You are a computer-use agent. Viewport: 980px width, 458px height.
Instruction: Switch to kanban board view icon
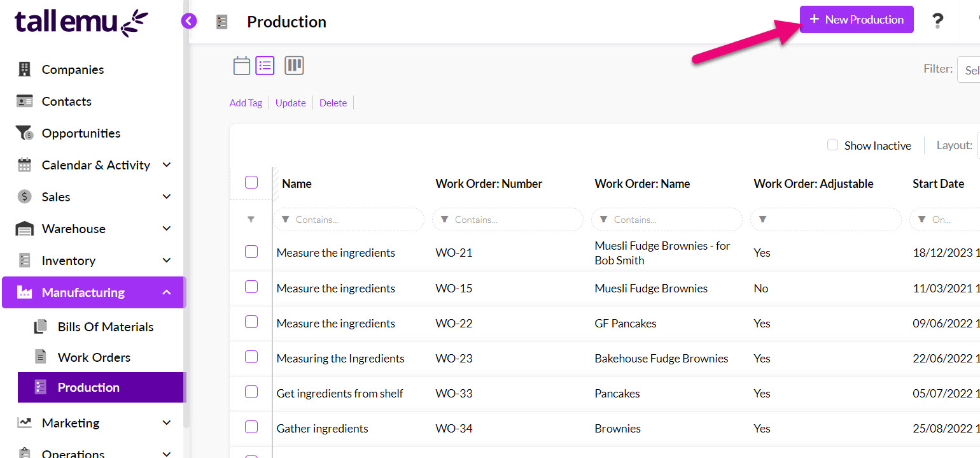tap(294, 66)
